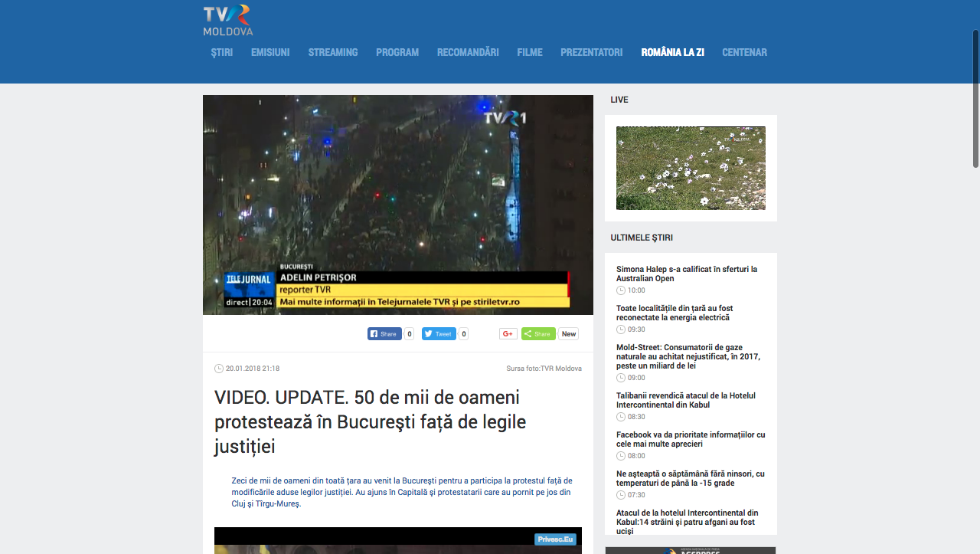Click the clock icon beside 08:00
Image resolution: width=980 pixels, height=554 pixels.
[621, 456]
